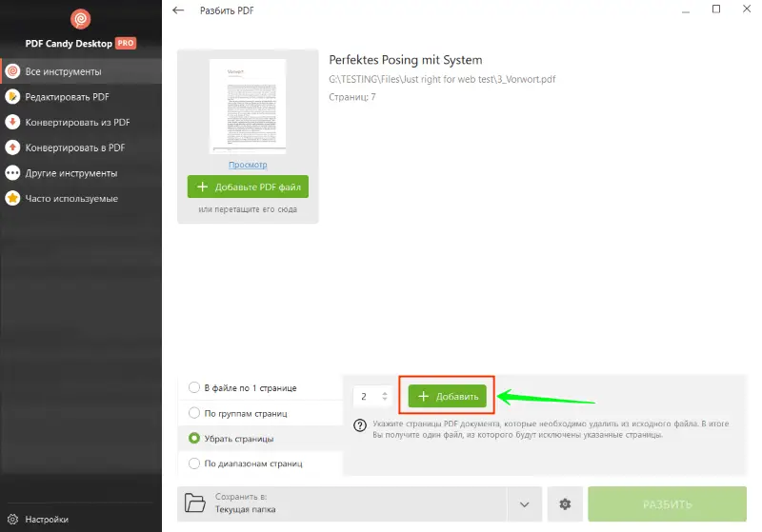762x532 pixels.
Task: Expand the save location dropdown chevron
Action: [x=525, y=504]
